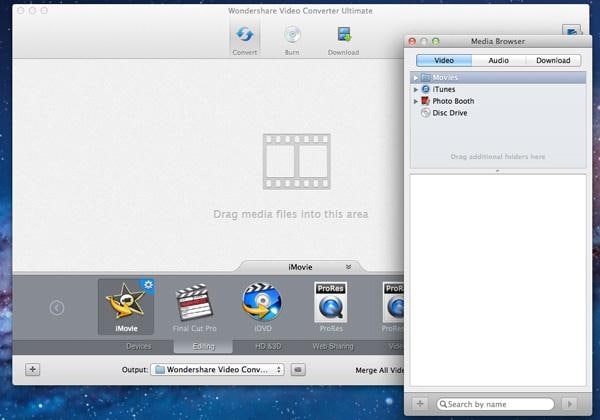Expand the Photo Booth tree item
Image resolution: width=600 pixels, height=420 pixels.
point(416,101)
